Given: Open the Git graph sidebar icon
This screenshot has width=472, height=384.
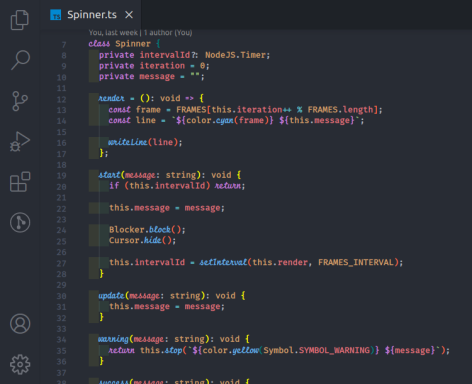Looking at the screenshot, I should tap(20, 222).
